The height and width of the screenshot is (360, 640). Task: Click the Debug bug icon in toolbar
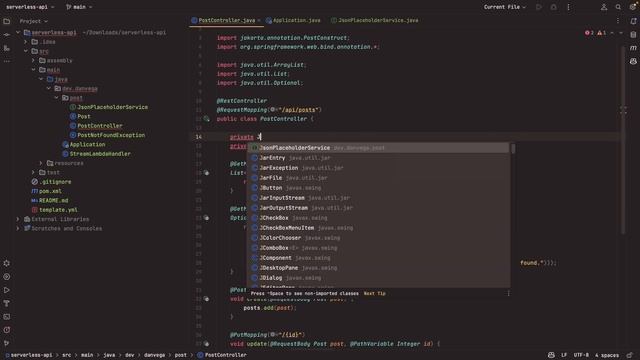pyautogui.click(x=553, y=7)
